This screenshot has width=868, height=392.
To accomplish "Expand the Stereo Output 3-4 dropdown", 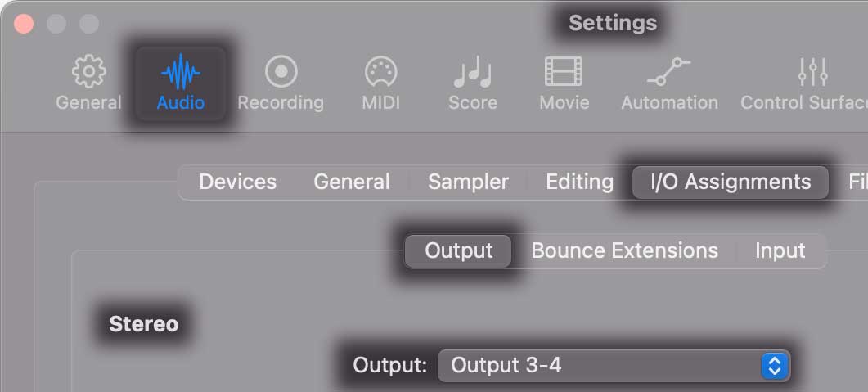I will coord(614,365).
